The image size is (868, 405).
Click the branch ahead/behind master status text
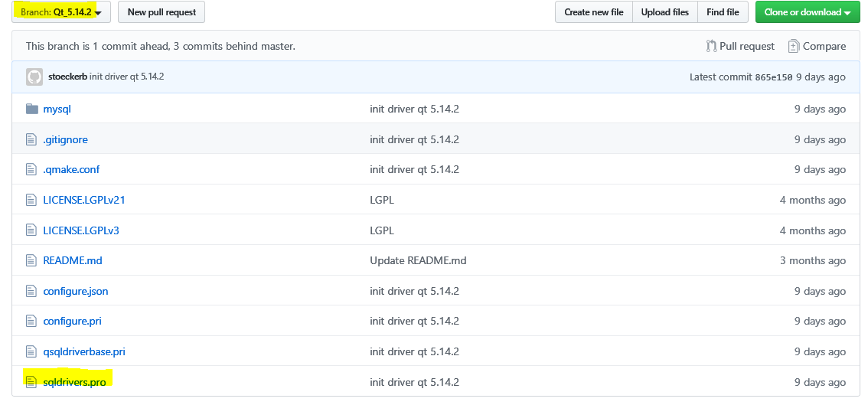[161, 46]
